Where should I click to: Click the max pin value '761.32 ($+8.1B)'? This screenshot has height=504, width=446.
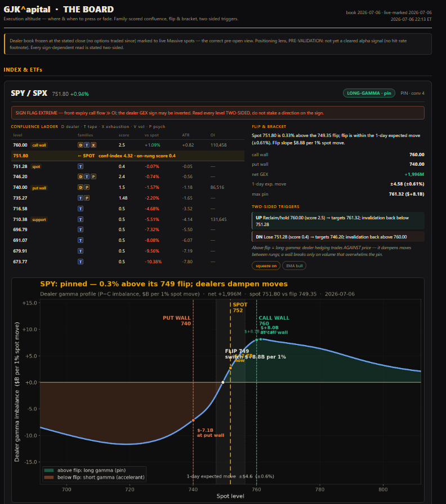(x=407, y=194)
